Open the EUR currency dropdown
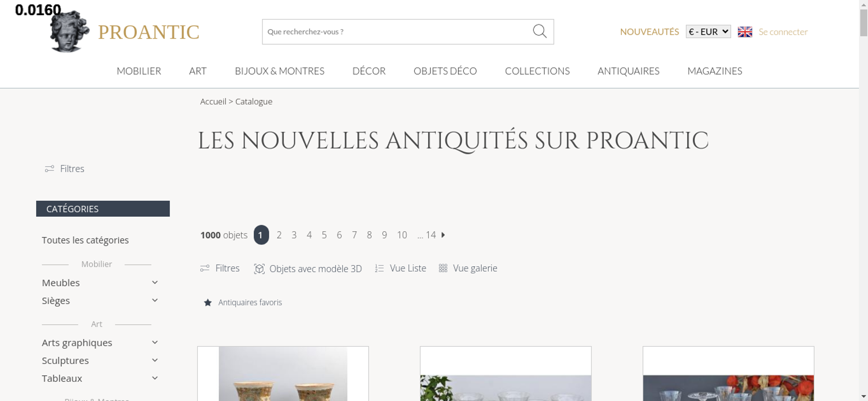 coord(708,32)
